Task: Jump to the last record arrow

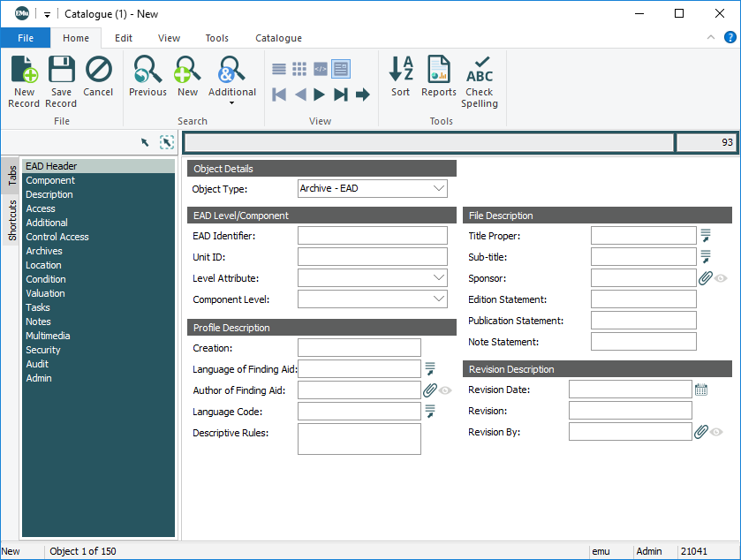Action: [341, 95]
